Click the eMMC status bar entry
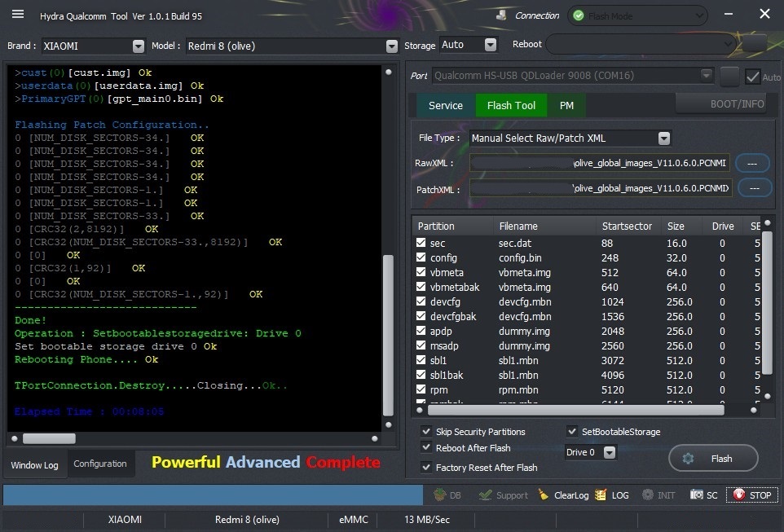This screenshot has width=784, height=532. pyautogui.click(x=353, y=520)
